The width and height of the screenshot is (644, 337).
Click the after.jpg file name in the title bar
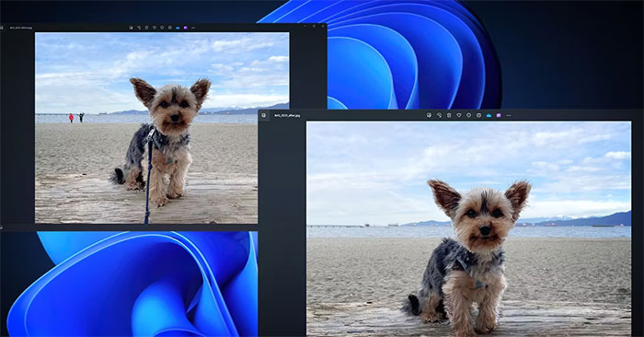pos(287,115)
